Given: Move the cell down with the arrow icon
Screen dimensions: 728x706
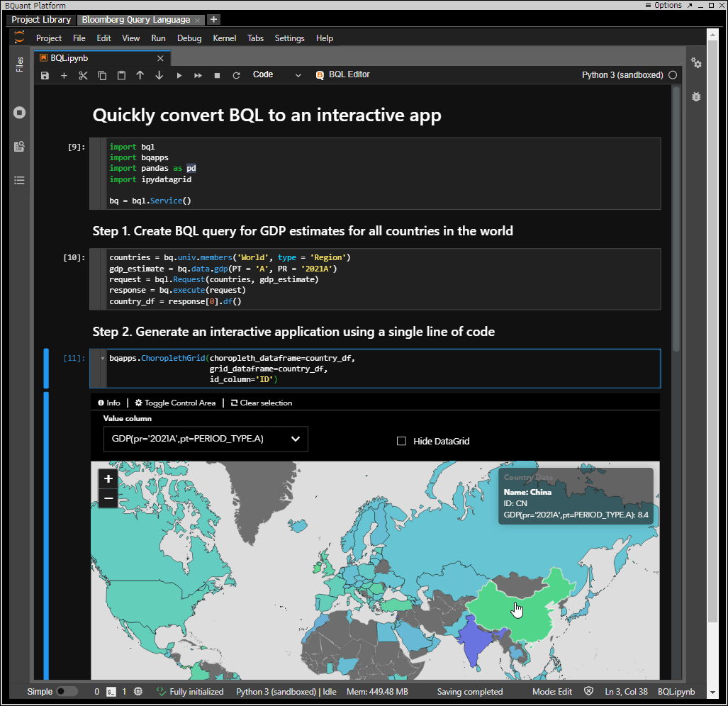Looking at the screenshot, I should point(159,75).
